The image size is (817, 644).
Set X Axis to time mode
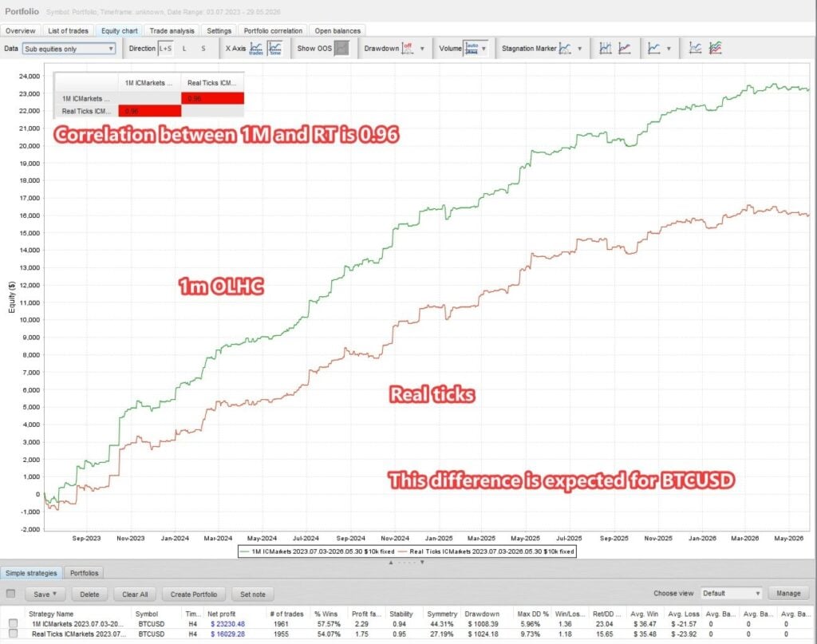[x=274, y=49]
